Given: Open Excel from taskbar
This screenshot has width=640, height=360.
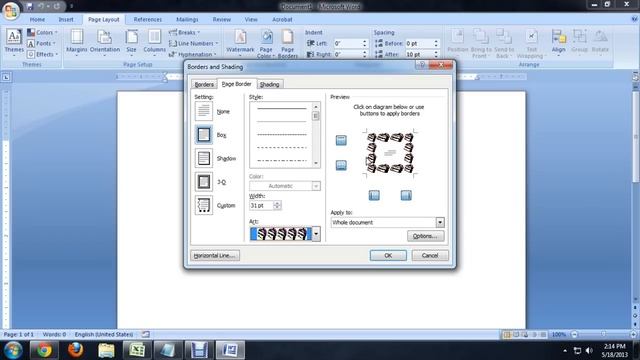Looking at the screenshot, I should point(137,350).
